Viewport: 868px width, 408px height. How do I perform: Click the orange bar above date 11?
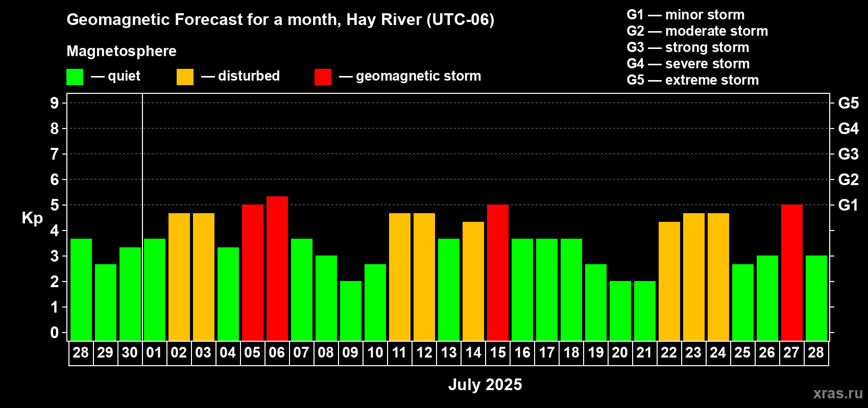pyautogui.click(x=400, y=277)
